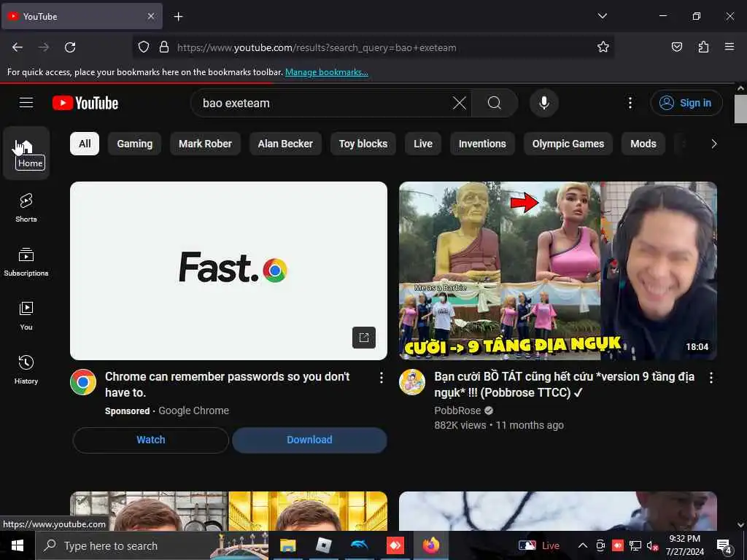Open Firefox extensions menu
The width and height of the screenshot is (747, 560).
[703, 47]
